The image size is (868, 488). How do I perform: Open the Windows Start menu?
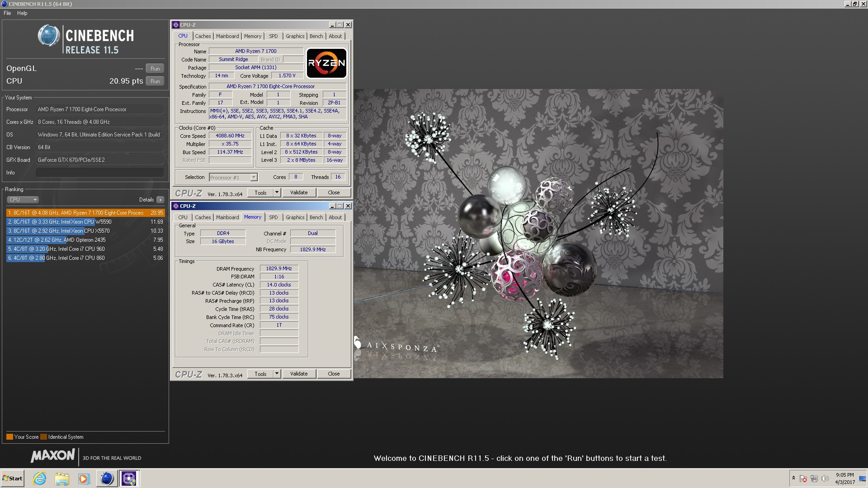click(13, 479)
